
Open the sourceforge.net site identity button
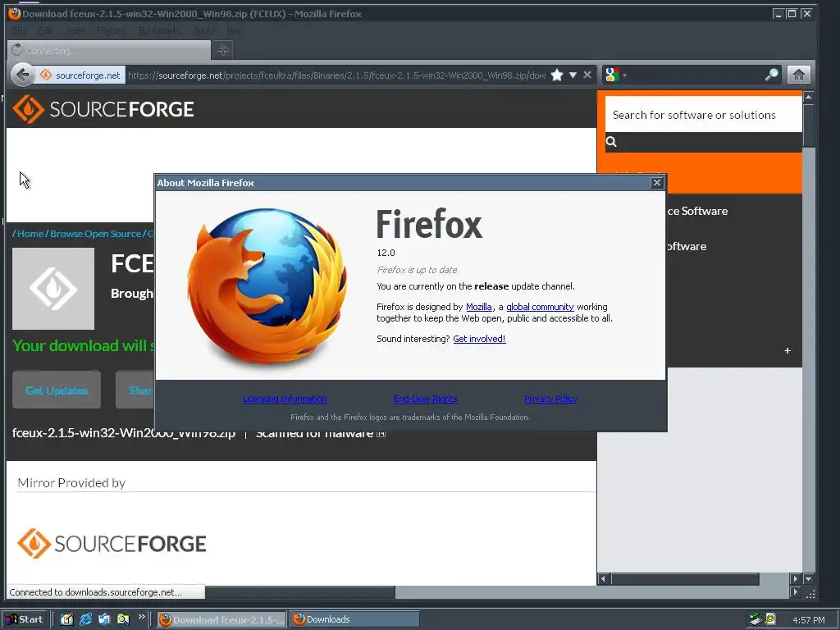pyautogui.click(x=80, y=75)
